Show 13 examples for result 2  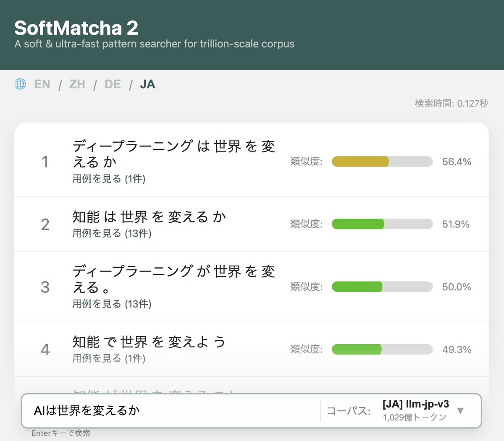point(112,233)
